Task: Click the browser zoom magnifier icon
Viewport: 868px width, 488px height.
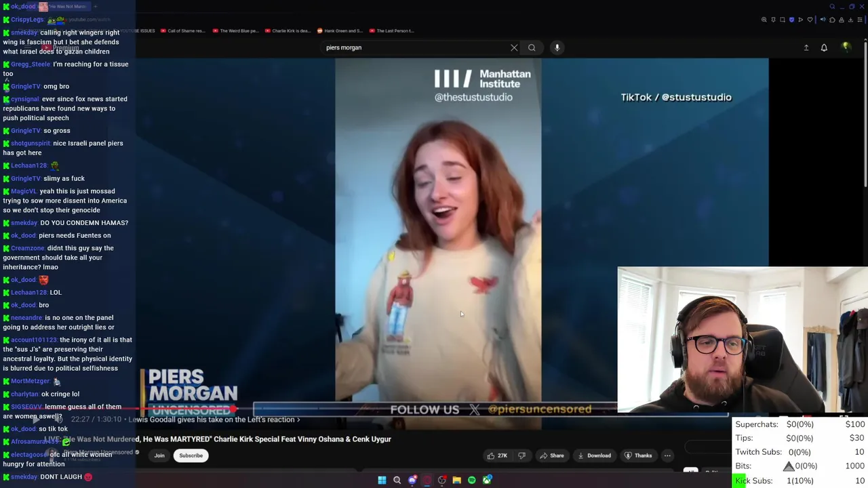Action: tap(764, 20)
